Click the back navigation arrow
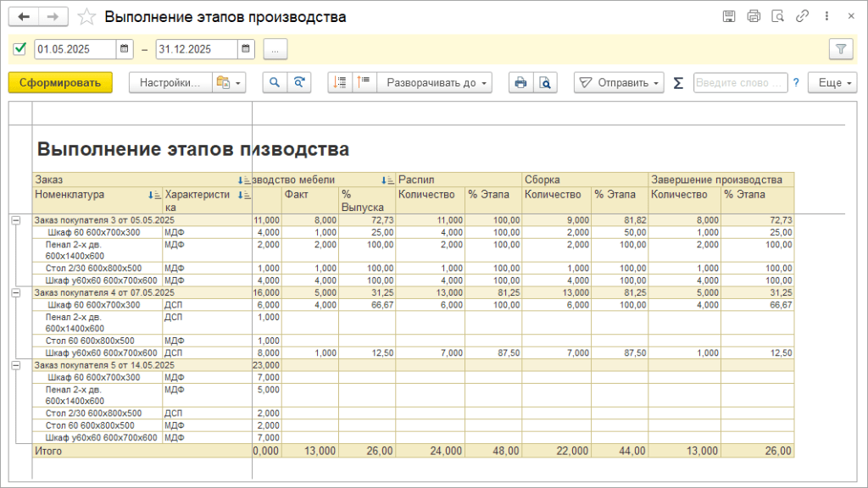868x488 pixels. coord(24,17)
